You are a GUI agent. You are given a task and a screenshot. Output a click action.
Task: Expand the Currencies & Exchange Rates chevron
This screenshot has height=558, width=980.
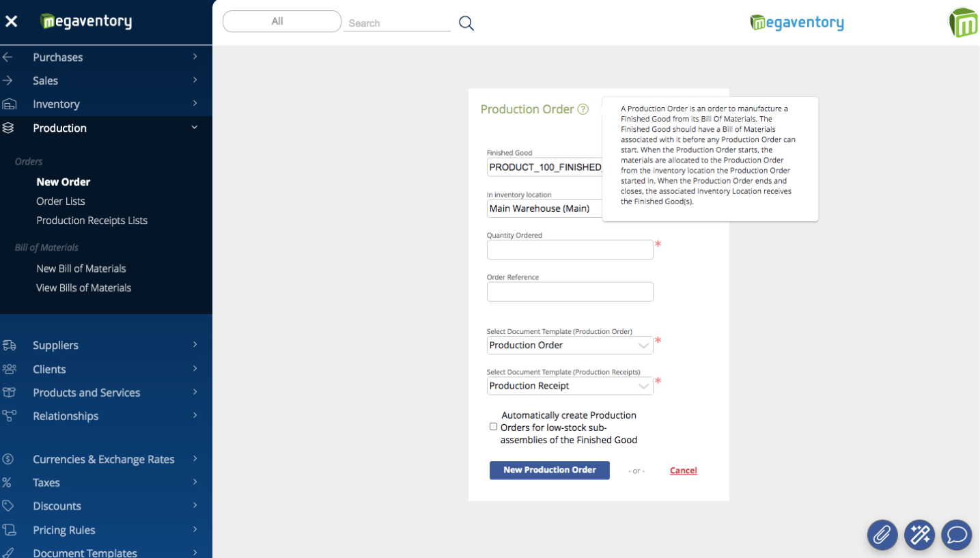tap(195, 458)
